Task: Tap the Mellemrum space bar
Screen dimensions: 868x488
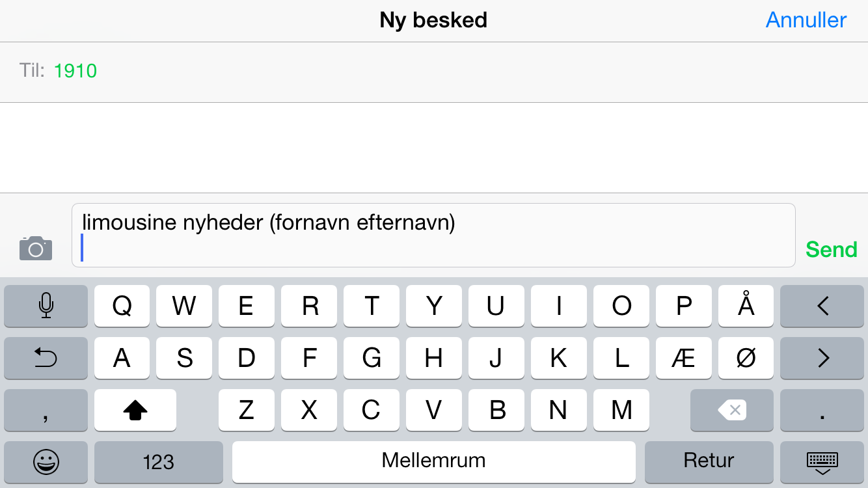Action: (434, 462)
